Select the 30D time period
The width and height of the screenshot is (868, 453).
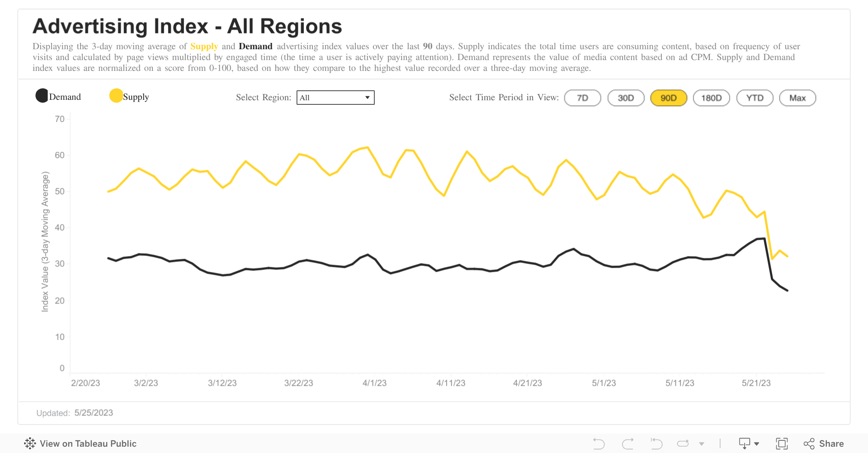click(626, 98)
